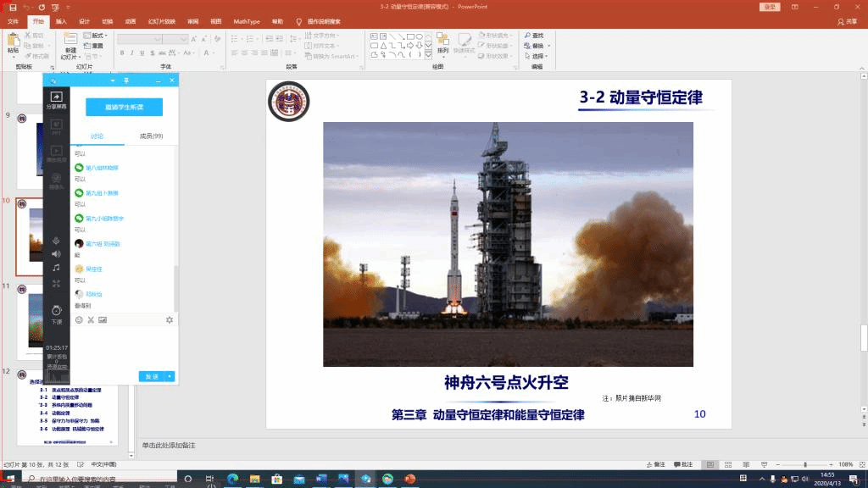Viewport: 868px width, 488px height.
Task: Open PowerPoint icon in Windows taskbar
Action: pos(410,480)
